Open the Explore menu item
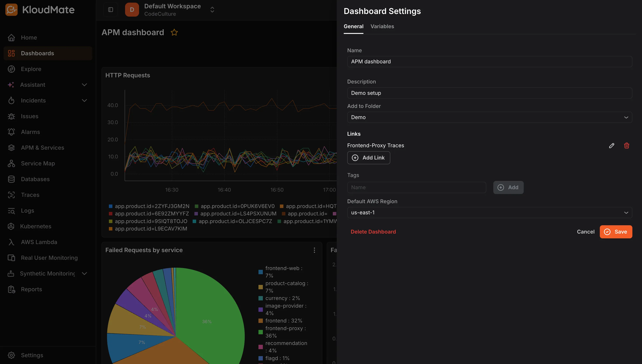This screenshot has width=642, height=364. [x=48, y=69]
